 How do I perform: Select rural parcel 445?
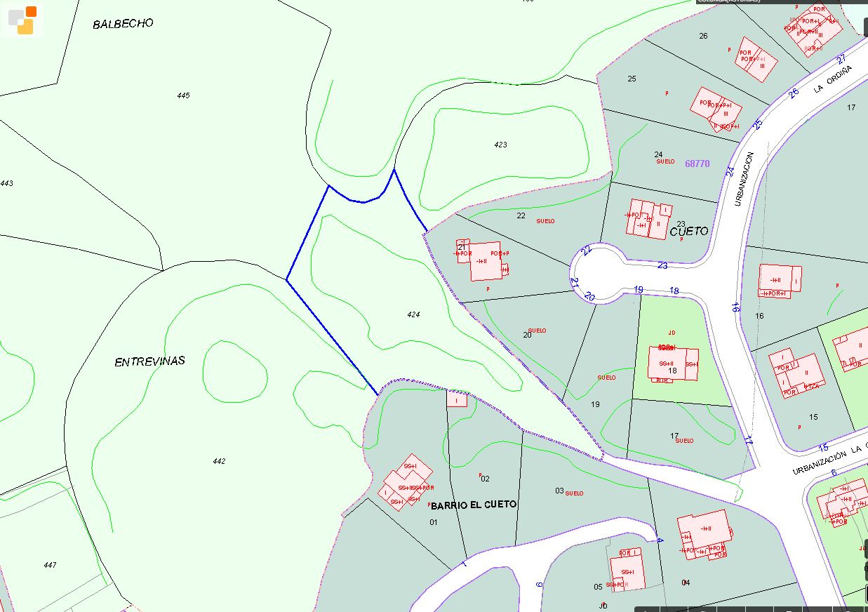[183, 95]
